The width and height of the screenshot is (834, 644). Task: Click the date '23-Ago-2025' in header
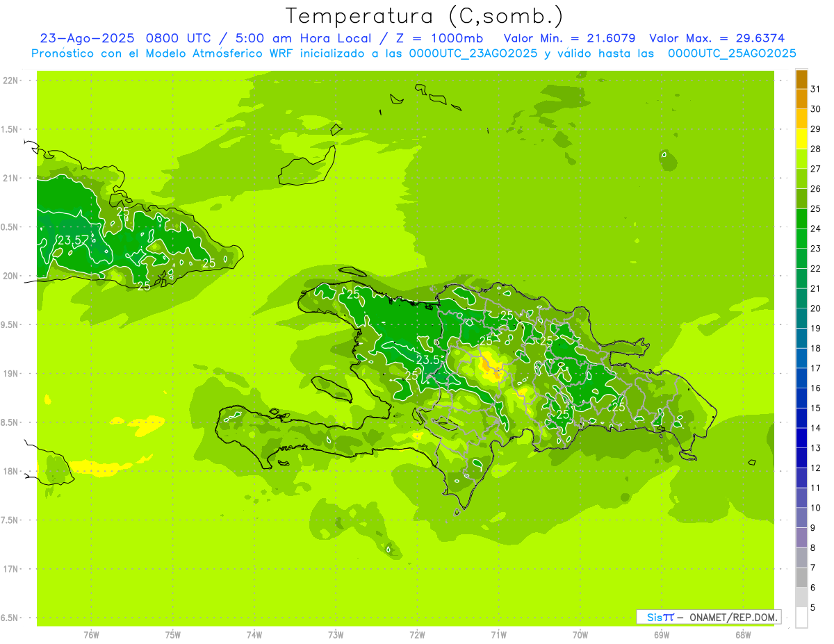tap(86, 38)
